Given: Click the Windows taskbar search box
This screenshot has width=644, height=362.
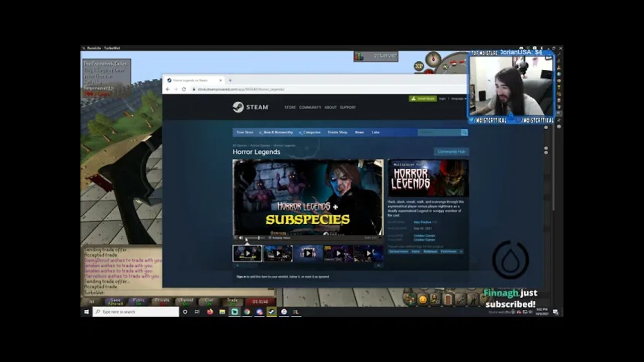Looking at the screenshot, I should tap(136, 312).
